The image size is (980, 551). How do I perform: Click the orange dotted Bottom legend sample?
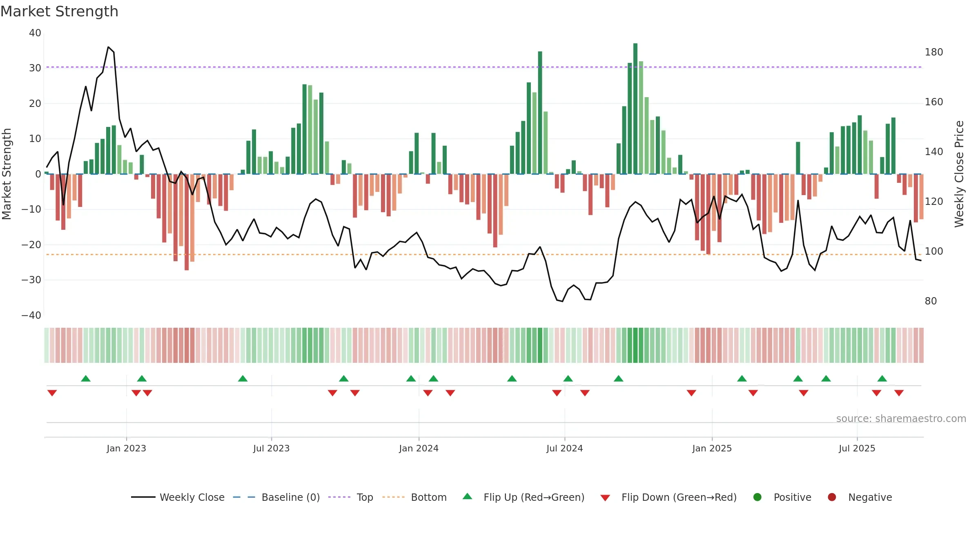click(x=394, y=497)
